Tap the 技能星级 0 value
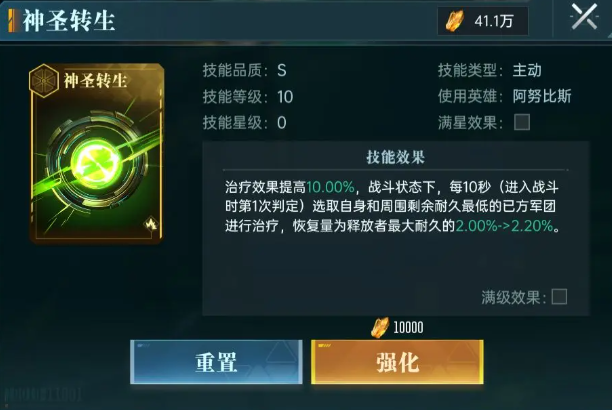Viewport: 612px width, 410px height. [282, 123]
